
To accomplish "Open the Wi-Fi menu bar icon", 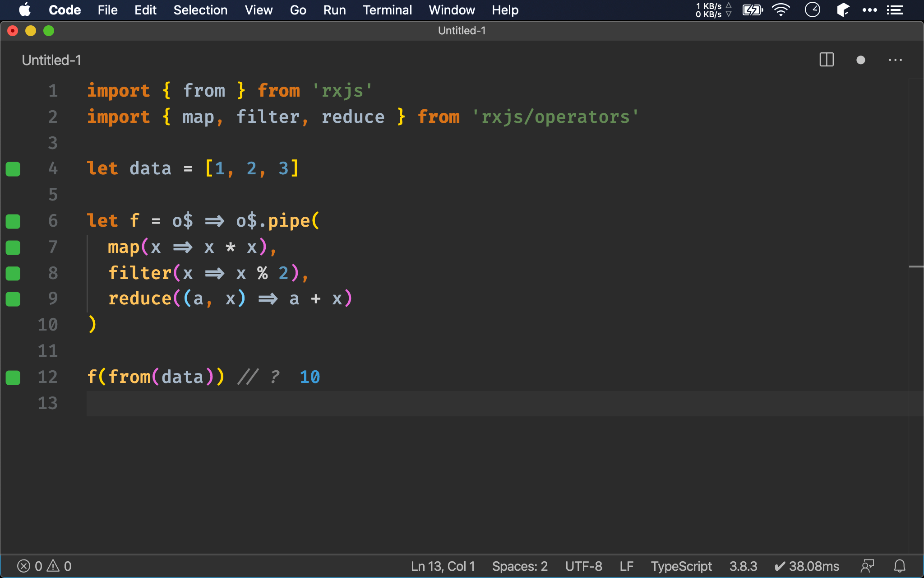I will pos(781,10).
